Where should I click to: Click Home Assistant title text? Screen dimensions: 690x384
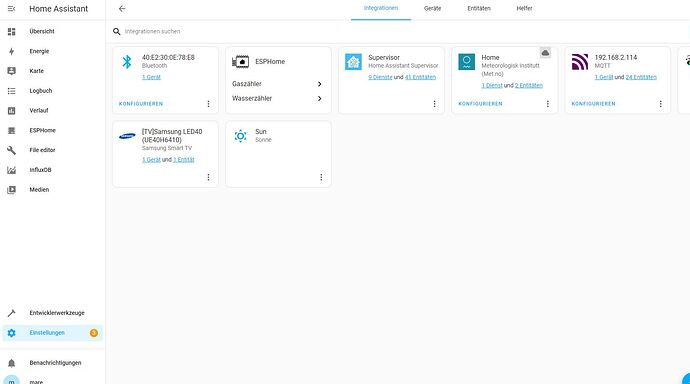(x=59, y=9)
